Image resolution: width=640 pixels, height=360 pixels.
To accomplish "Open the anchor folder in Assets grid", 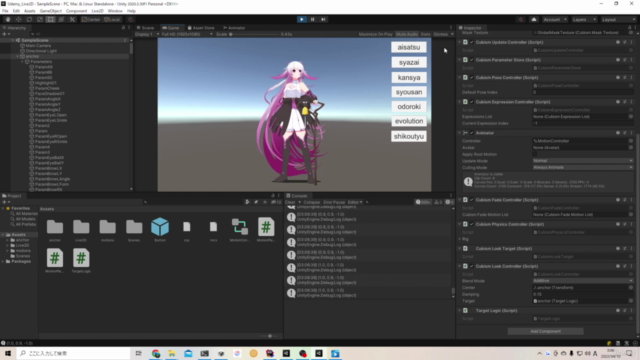I will 55,229.
